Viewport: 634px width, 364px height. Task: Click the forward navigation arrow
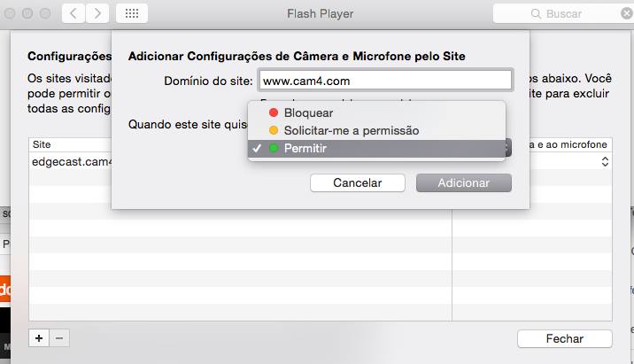(97, 14)
